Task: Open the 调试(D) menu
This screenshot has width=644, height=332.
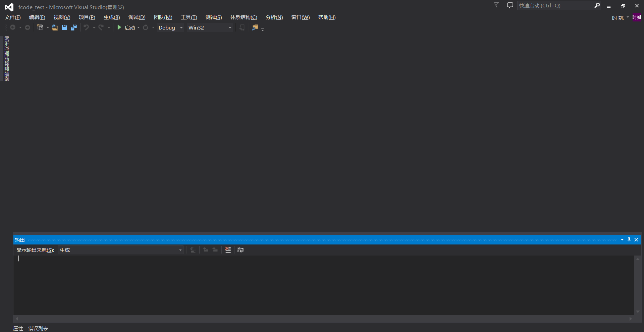Action: 137,17
